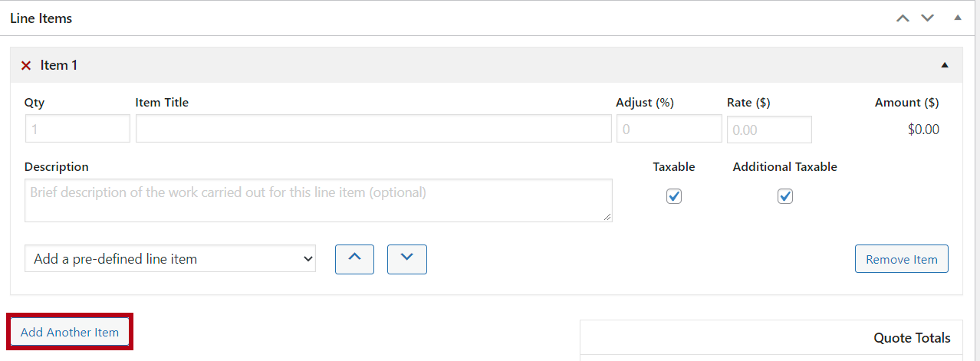This screenshot has height=361, width=980.
Task: Move the Line Items panel down
Action: click(x=928, y=18)
